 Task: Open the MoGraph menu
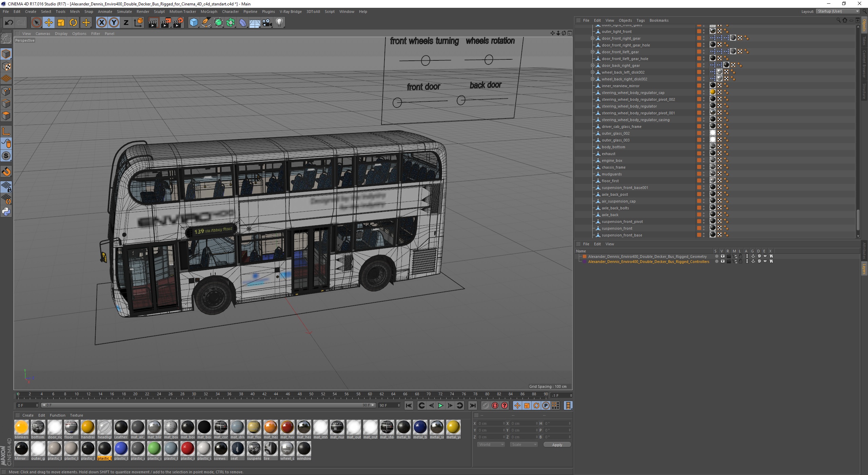pyautogui.click(x=209, y=12)
